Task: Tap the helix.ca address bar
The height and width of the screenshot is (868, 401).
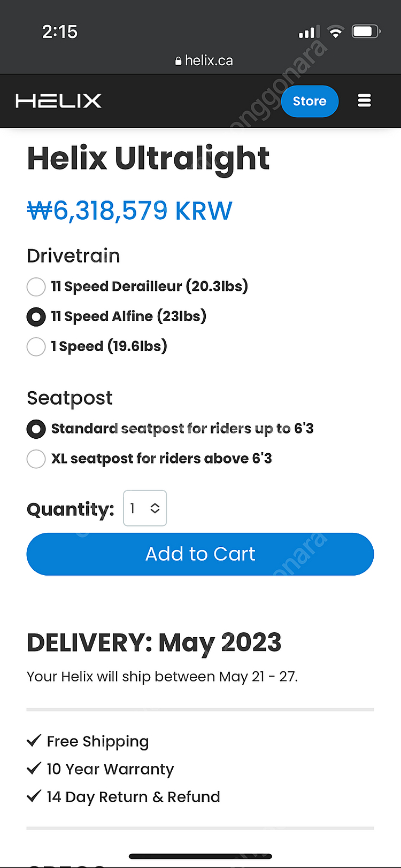Action: point(204,61)
